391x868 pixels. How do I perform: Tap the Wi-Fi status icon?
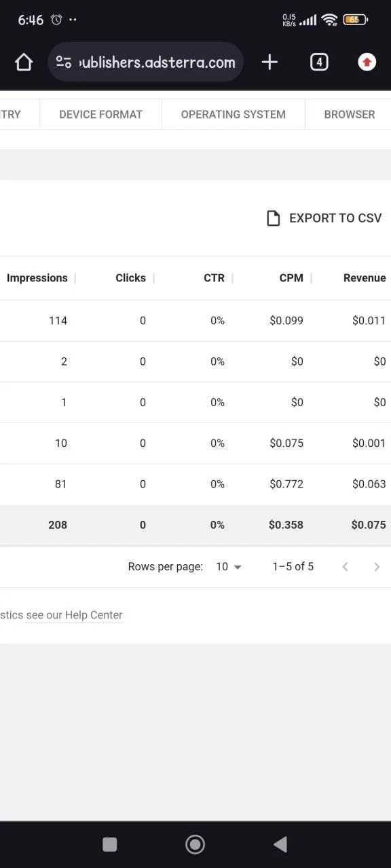(x=330, y=20)
